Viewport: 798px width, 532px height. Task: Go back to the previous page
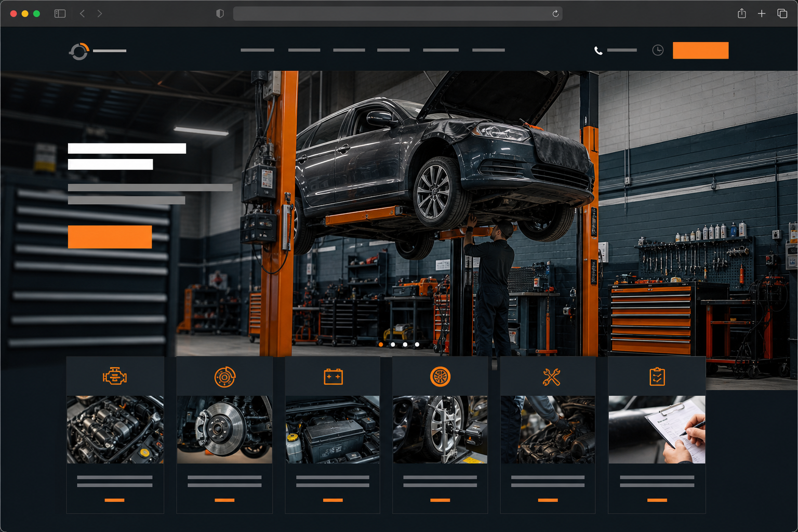83,14
